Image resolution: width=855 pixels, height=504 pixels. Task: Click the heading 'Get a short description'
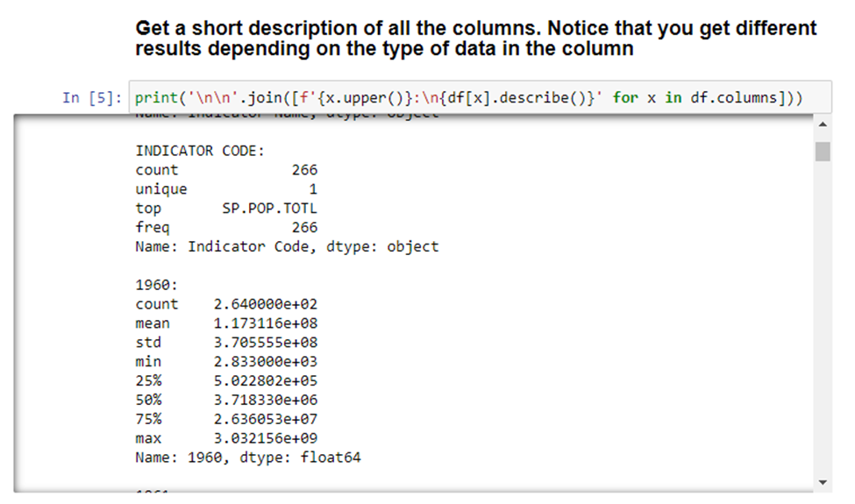[475, 39]
